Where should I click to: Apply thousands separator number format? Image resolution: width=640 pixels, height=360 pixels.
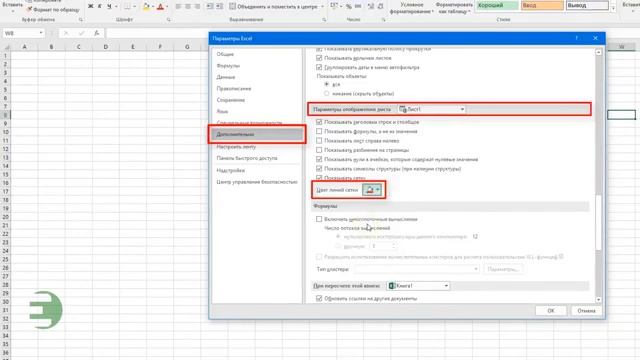pyautogui.click(x=358, y=7)
